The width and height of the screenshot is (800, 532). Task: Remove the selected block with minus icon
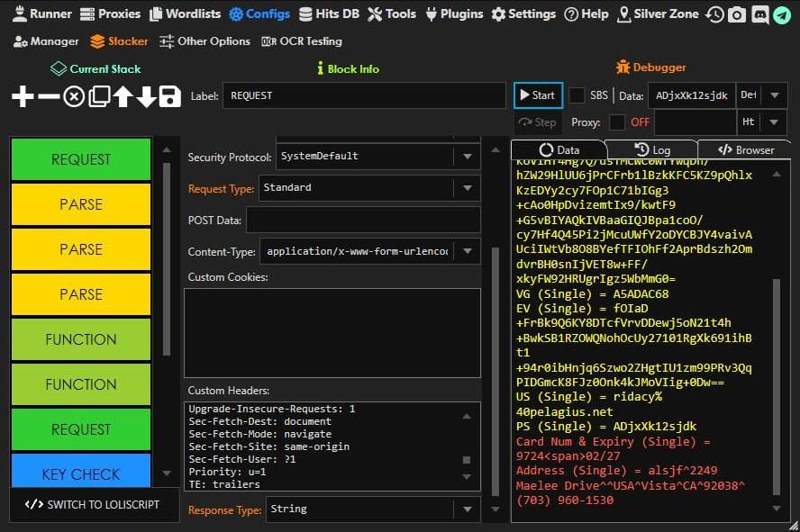[x=49, y=96]
